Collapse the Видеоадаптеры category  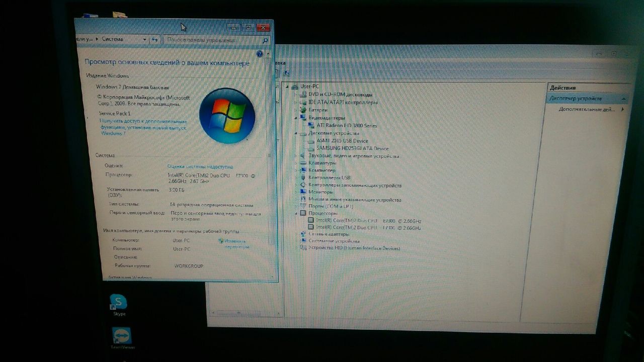(295, 118)
